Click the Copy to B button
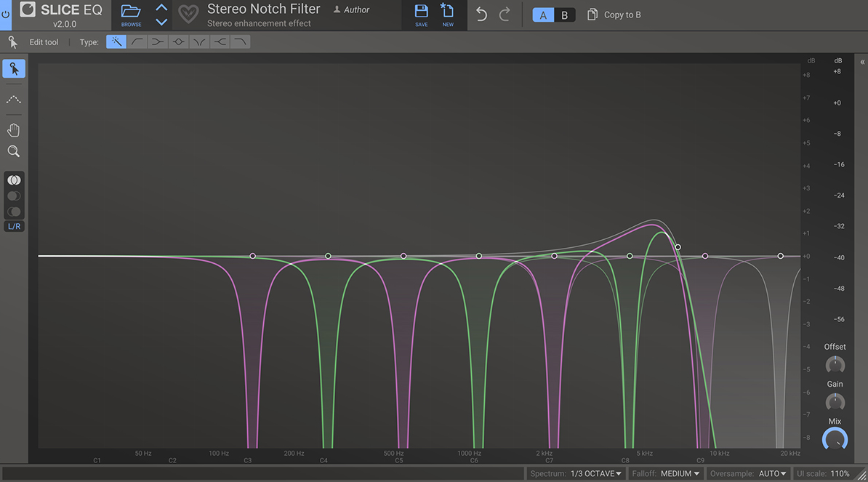Viewport: 868px width, 482px height. [614, 14]
